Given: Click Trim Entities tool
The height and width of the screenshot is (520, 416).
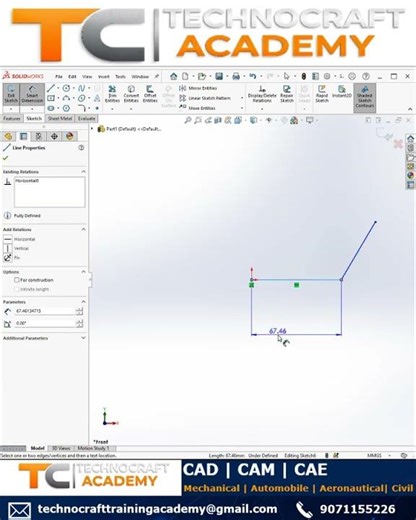Looking at the screenshot, I should click(x=112, y=94).
